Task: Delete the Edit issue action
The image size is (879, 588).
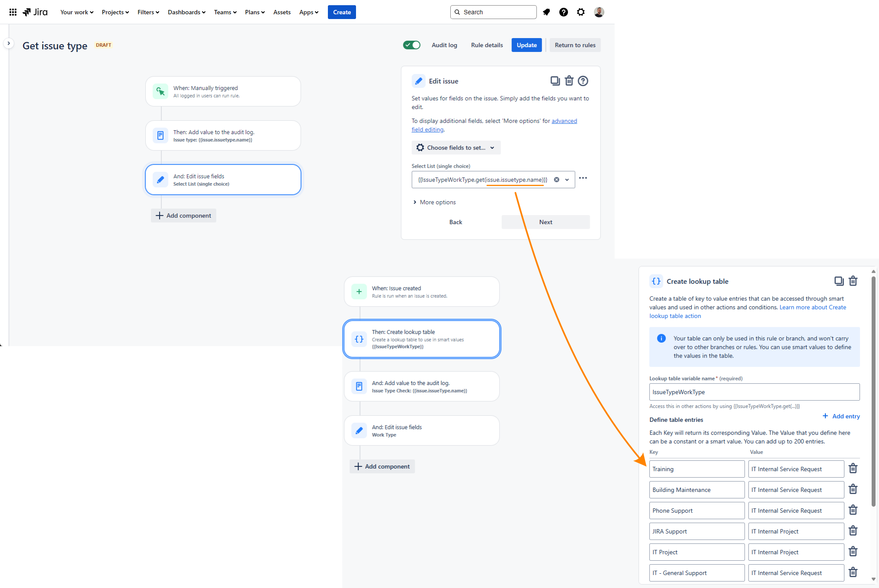Action: click(x=569, y=80)
